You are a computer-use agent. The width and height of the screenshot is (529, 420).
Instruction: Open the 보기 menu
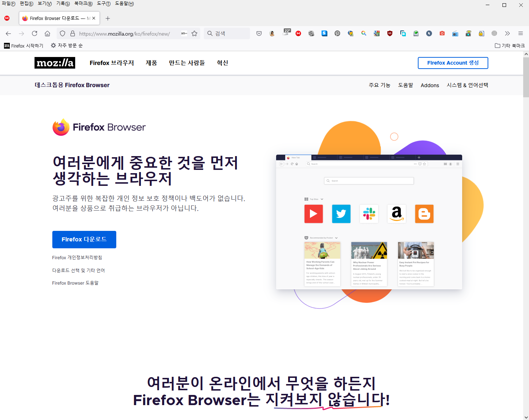(45, 4)
